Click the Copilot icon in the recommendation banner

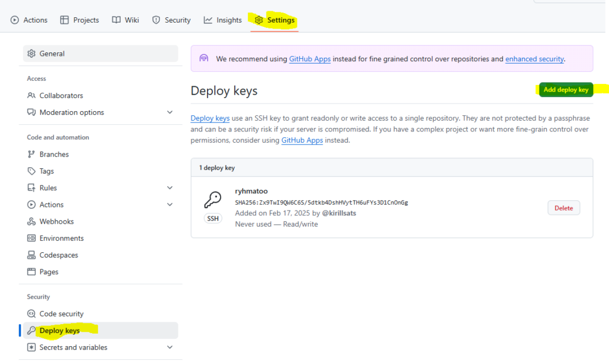(x=204, y=58)
